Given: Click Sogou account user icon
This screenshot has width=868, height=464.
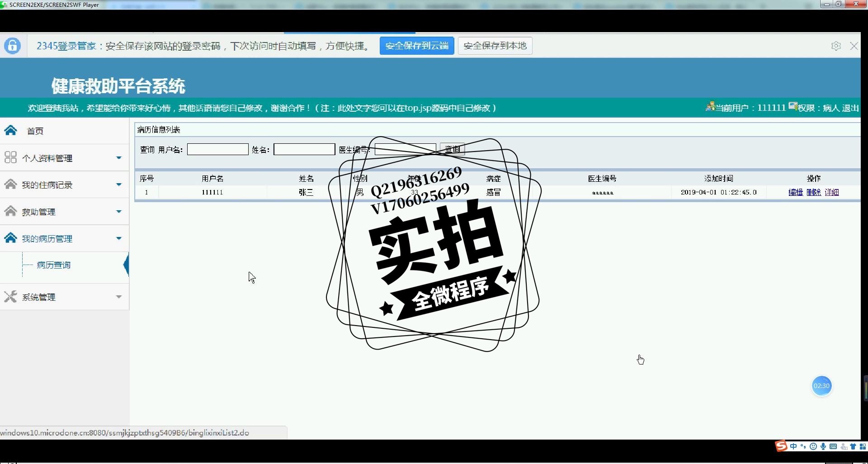Looking at the screenshot, I should coord(844,447).
